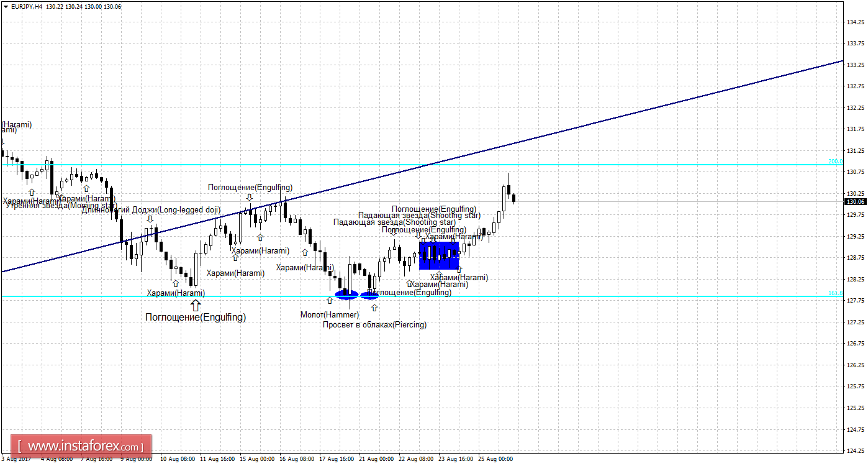Click the 17 Aug 16:00 time label

point(337,459)
